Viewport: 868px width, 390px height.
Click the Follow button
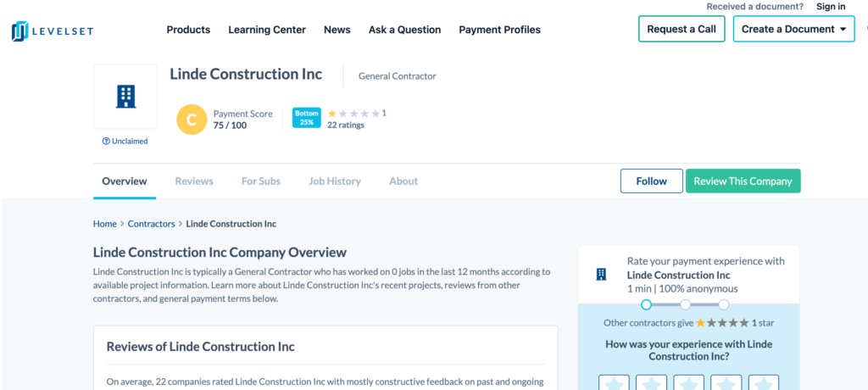(x=651, y=181)
